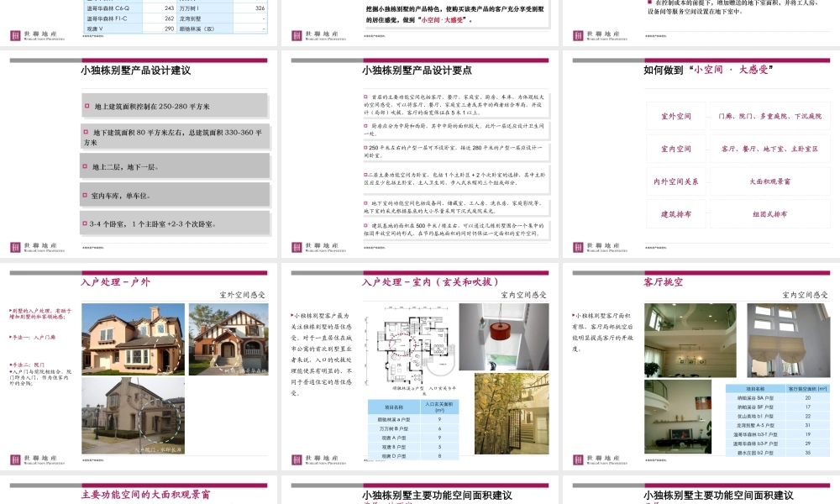Select the 小独栋别墅产品设计要点 slide thumbnail
The image size is (840, 504).
(x=420, y=155)
